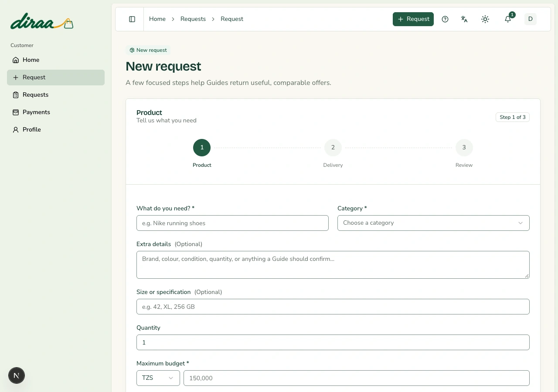This screenshot has height=392, width=558.
Task: Click the Step 1 of 3 badge
Action: click(x=513, y=117)
